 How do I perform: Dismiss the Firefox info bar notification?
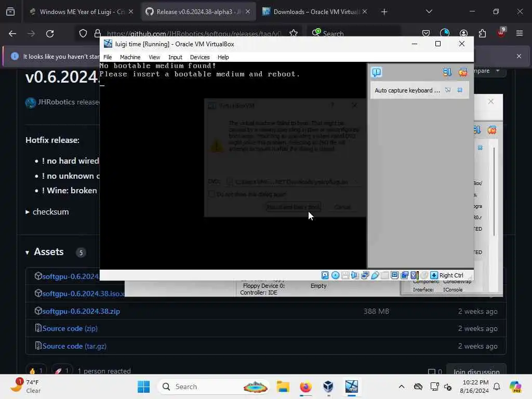pos(519,56)
